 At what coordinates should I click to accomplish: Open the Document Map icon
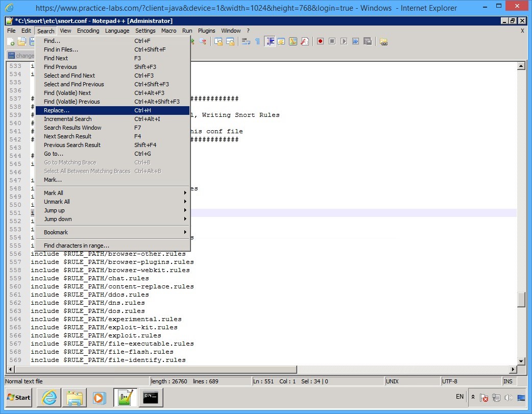tap(294, 41)
